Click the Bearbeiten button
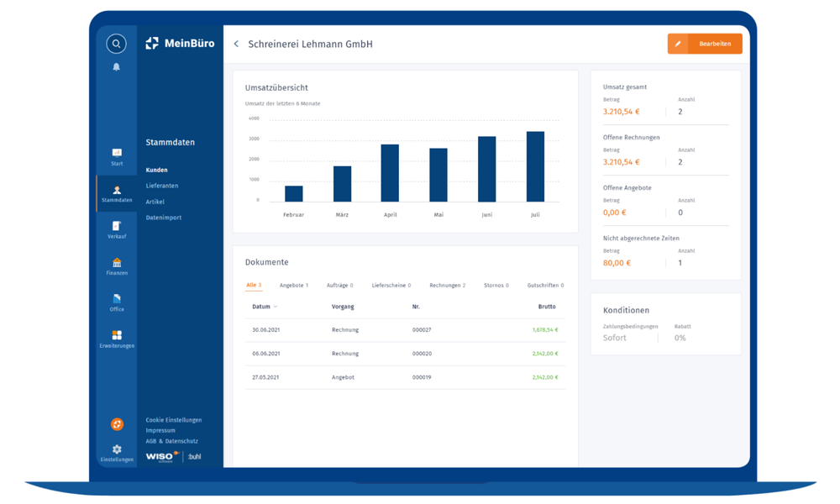The width and height of the screenshot is (840, 504). coord(705,44)
